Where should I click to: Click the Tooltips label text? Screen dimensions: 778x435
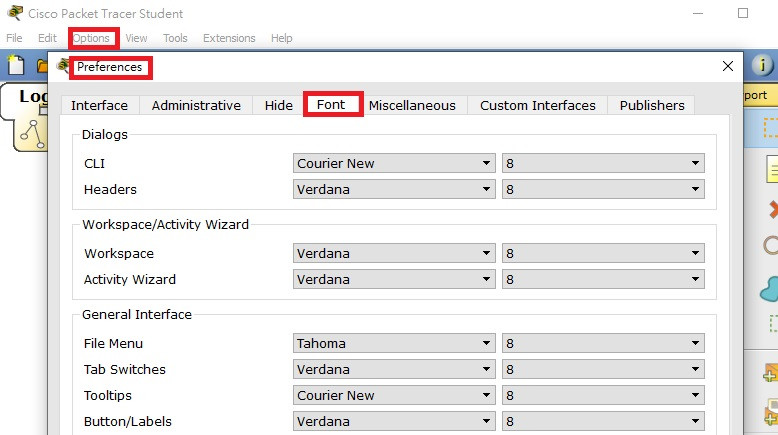108,395
